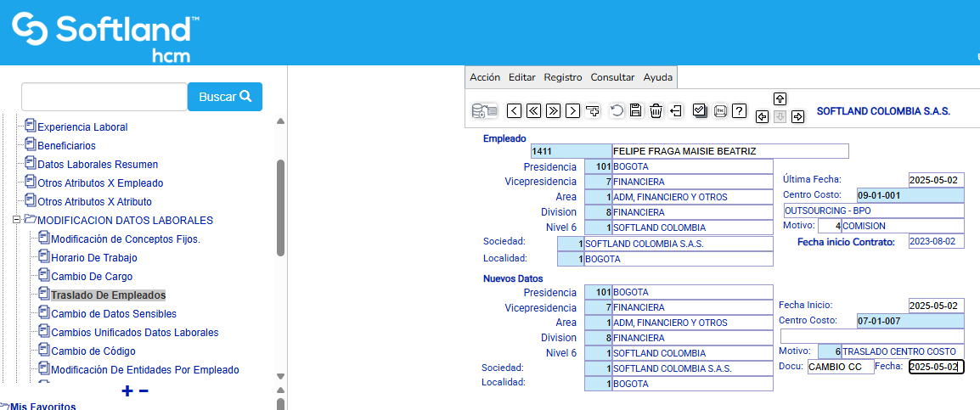Click the trash delete record icon
Viewport: 980px width, 410px height.
pyautogui.click(x=656, y=110)
